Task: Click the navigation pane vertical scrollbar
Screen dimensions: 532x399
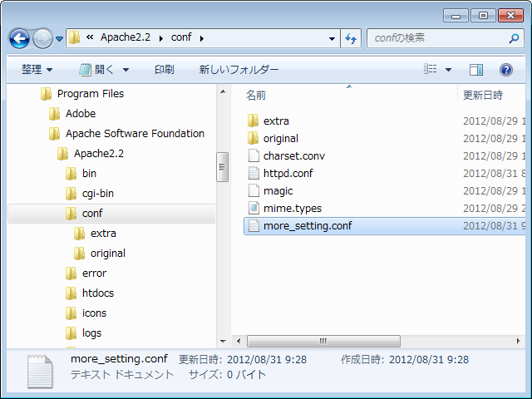Action: (222, 249)
